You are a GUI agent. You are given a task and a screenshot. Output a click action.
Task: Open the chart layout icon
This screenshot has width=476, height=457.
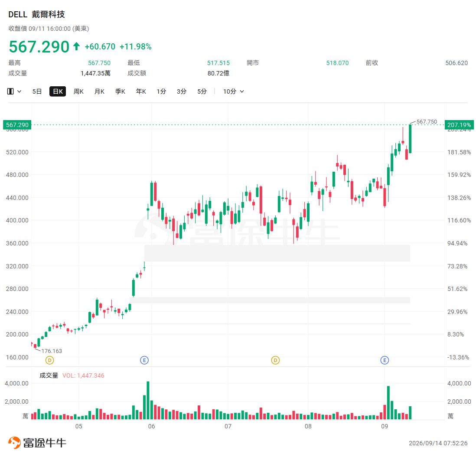click(x=10, y=91)
